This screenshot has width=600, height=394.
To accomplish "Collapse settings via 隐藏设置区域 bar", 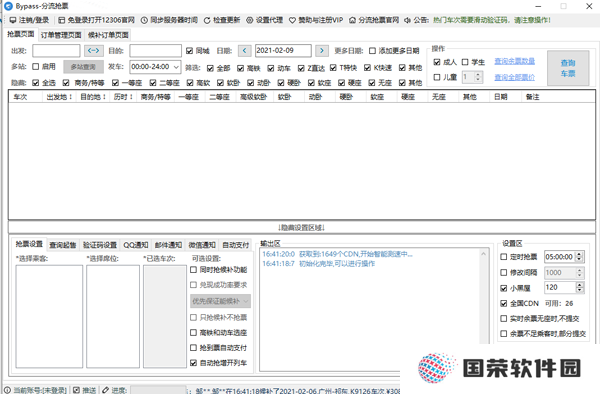I will (302, 228).
